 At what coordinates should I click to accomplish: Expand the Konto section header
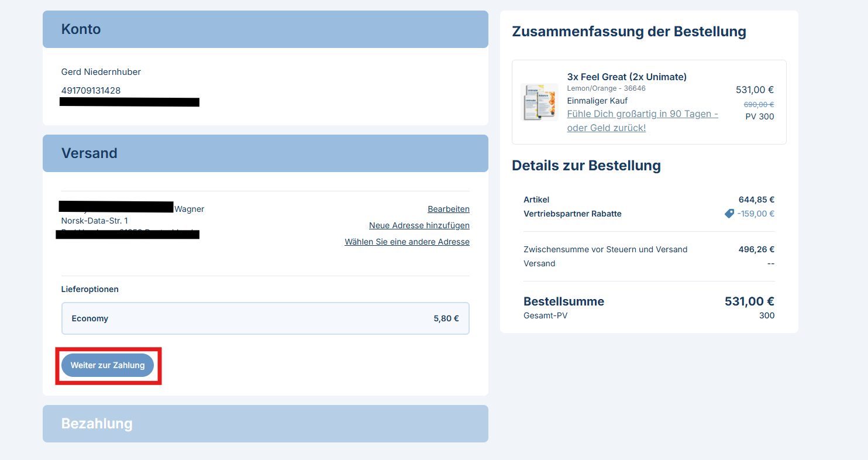pyautogui.click(x=265, y=29)
